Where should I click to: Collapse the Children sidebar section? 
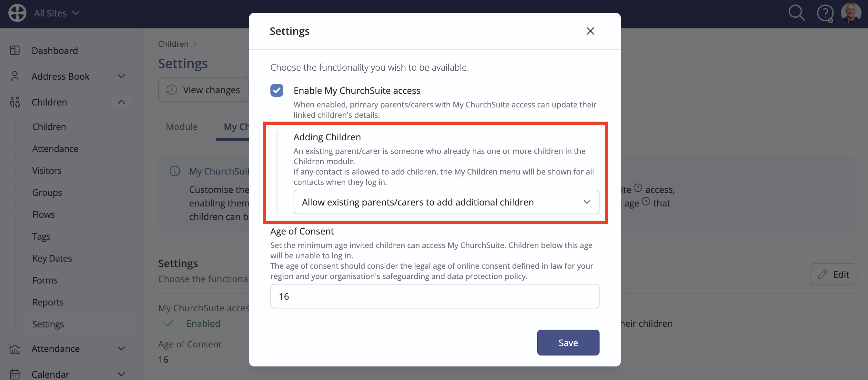click(121, 102)
